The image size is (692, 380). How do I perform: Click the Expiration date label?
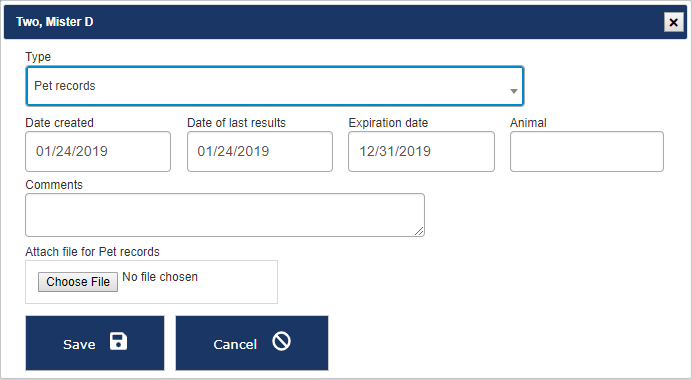coord(388,123)
